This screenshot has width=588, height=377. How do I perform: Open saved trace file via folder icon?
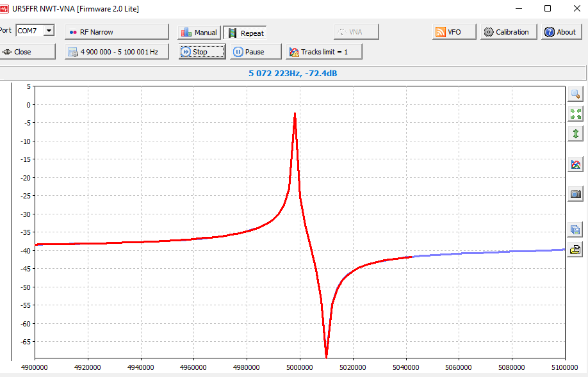[x=575, y=250]
